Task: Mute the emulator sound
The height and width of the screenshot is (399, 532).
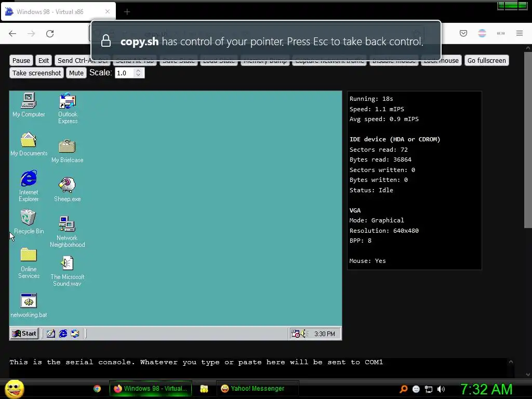Action: (76, 73)
